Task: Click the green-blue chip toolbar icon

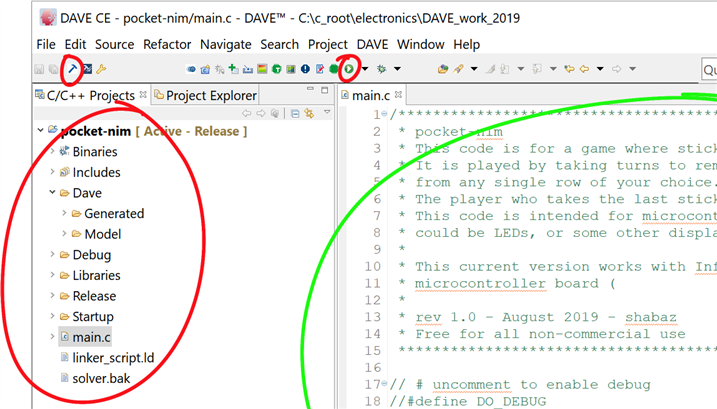Action: click(291, 69)
